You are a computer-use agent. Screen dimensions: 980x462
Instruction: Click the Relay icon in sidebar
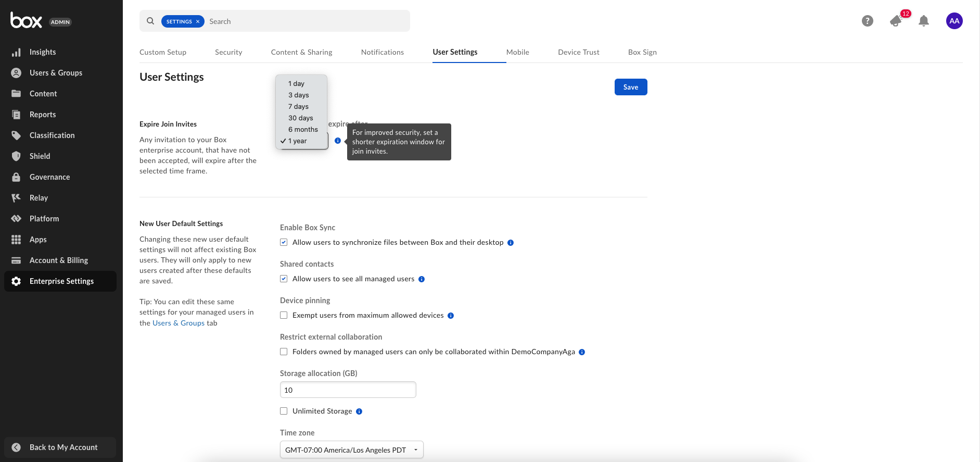click(x=16, y=198)
